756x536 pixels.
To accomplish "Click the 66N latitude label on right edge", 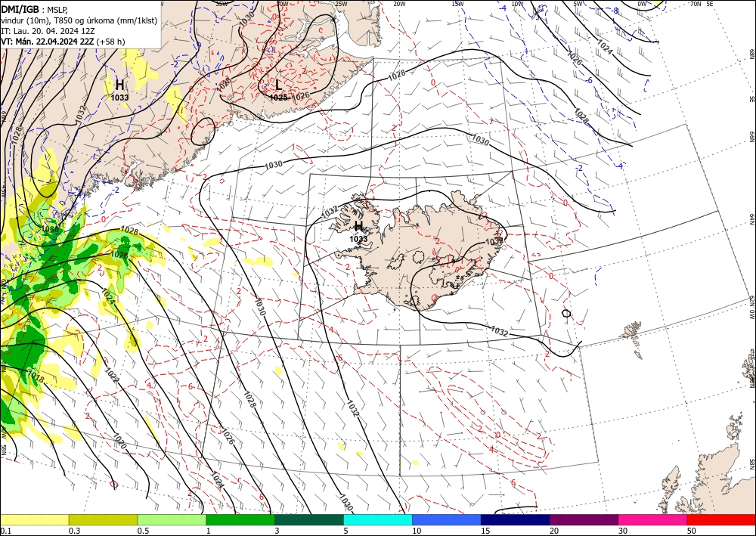I will pyautogui.click(x=751, y=137).
